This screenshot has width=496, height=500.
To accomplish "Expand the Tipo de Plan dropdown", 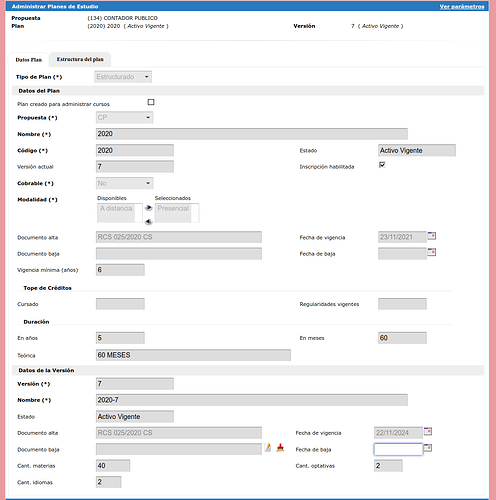I will click(x=123, y=77).
